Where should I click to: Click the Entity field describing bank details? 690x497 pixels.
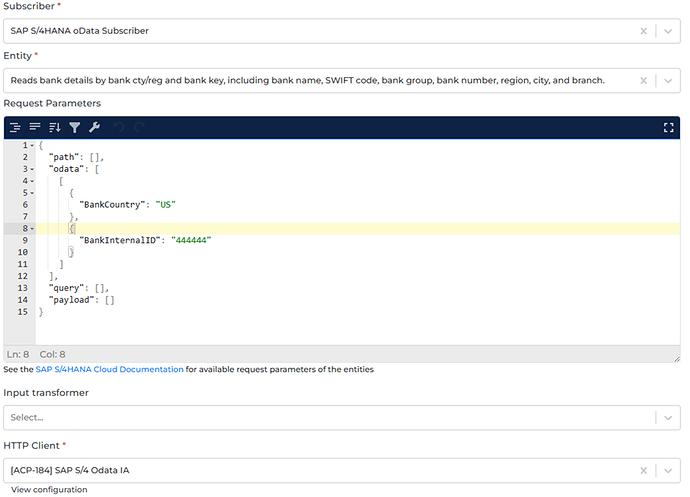point(341,81)
